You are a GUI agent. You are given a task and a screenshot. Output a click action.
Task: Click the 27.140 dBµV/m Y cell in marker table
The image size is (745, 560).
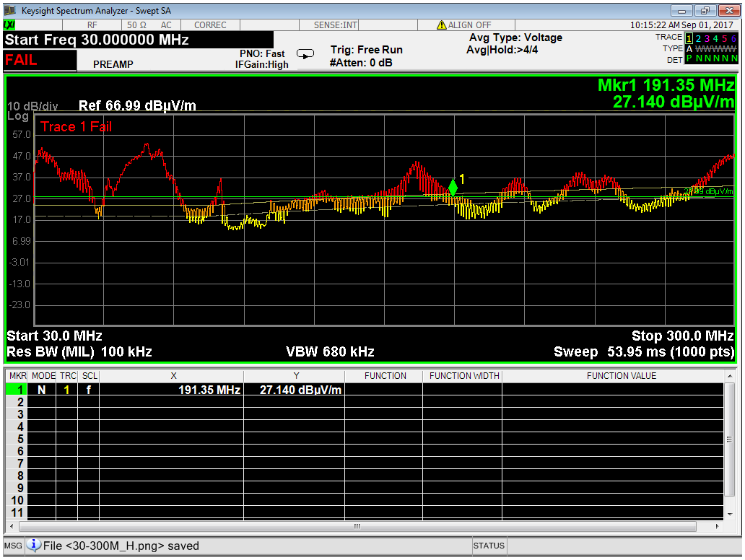pyautogui.click(x=295, y=390)
